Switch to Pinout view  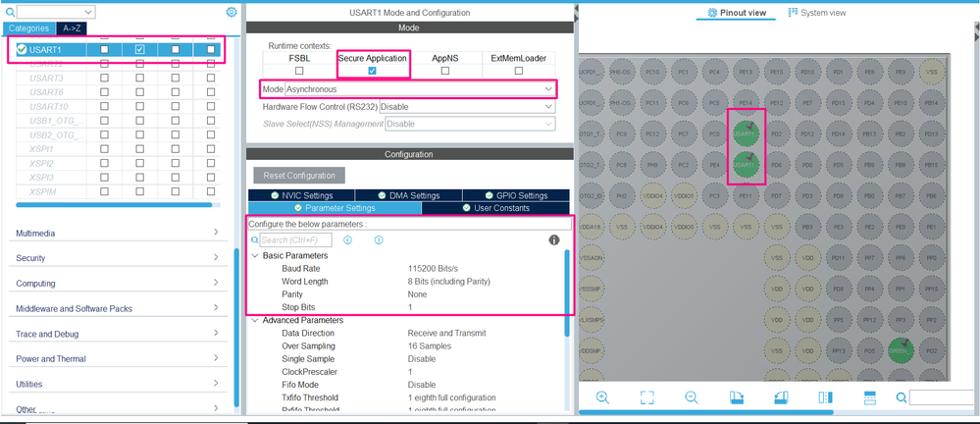coord(737,13)
